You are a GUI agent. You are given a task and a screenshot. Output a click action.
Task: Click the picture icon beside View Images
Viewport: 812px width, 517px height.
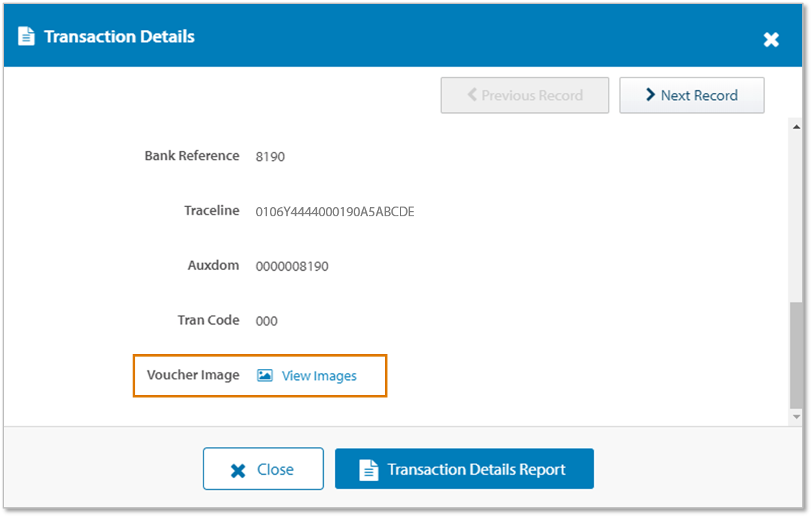(265, 375)
